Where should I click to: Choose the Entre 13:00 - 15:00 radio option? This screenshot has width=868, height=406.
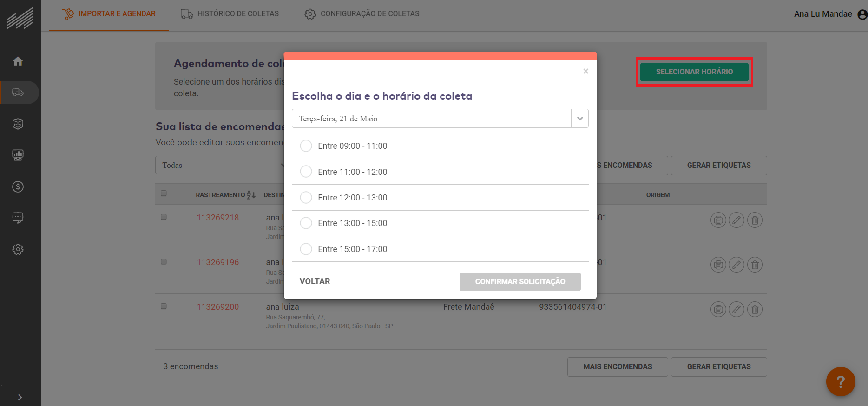point(306,223)
